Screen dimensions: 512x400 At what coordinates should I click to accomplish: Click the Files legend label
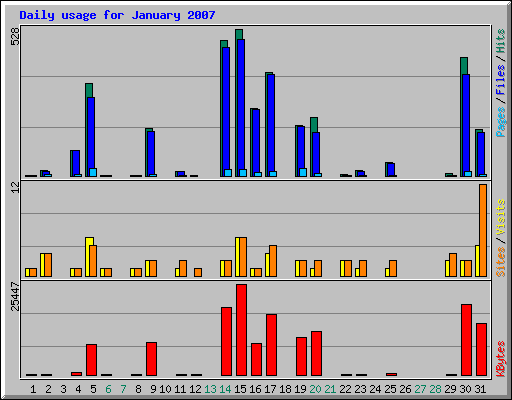501,80
